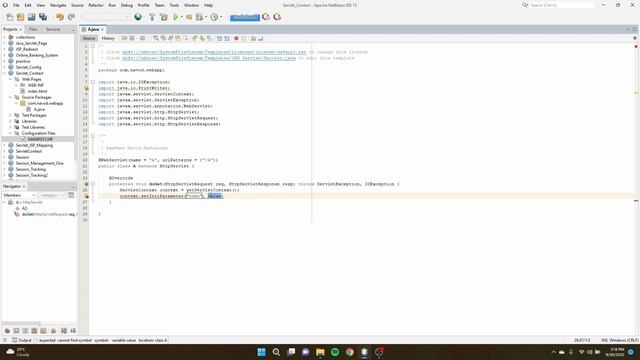
Task: Click the Save All toolbar icon
Action: pos(43,17)
